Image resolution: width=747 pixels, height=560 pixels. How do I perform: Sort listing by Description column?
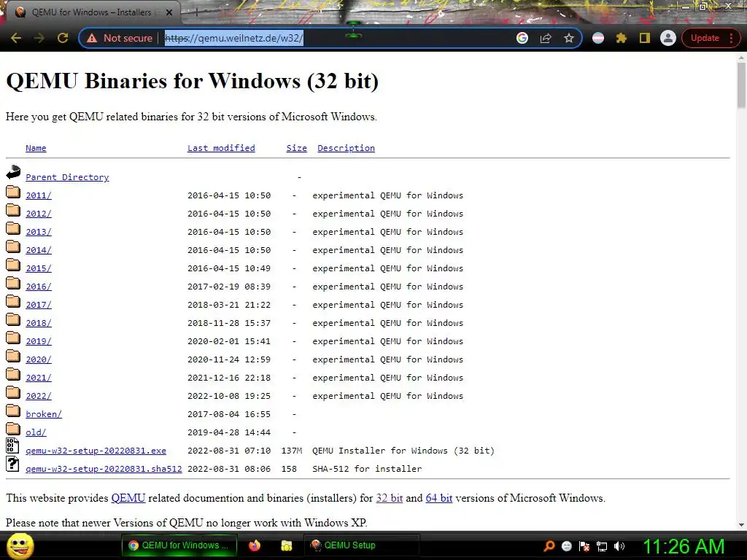click(x=346, y=148)
